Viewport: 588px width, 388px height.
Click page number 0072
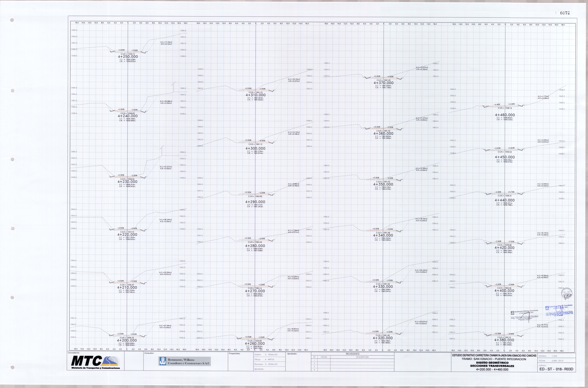pos(565,13)
